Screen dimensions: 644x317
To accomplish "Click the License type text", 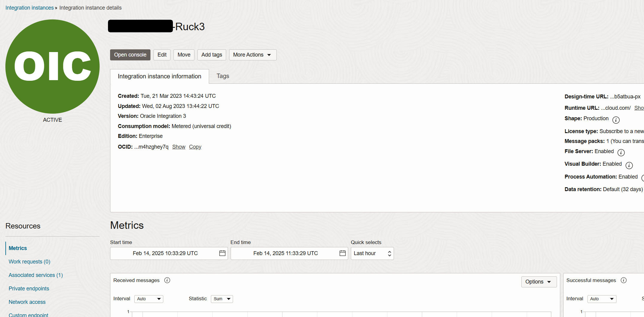I will [604, 131].
